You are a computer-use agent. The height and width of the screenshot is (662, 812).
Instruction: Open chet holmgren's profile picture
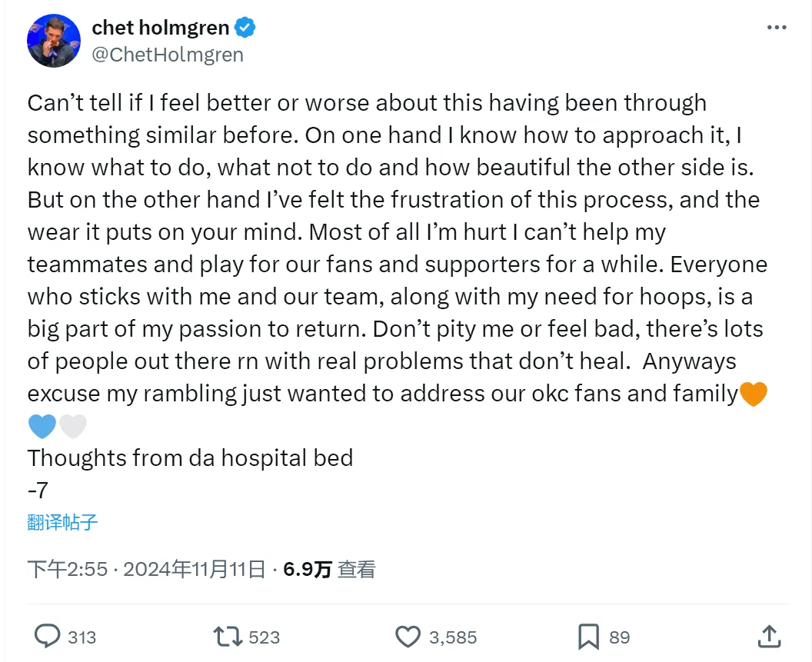(54, 41)
